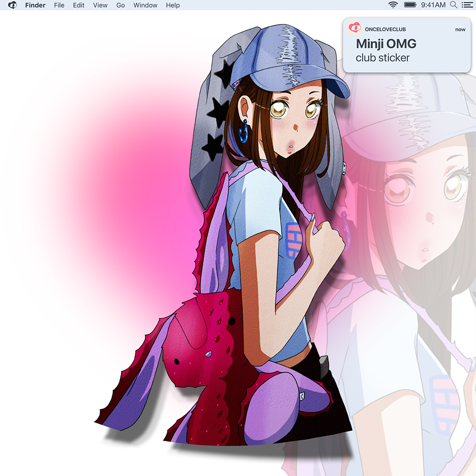
Task: Open the View menu
Action: 100,5
